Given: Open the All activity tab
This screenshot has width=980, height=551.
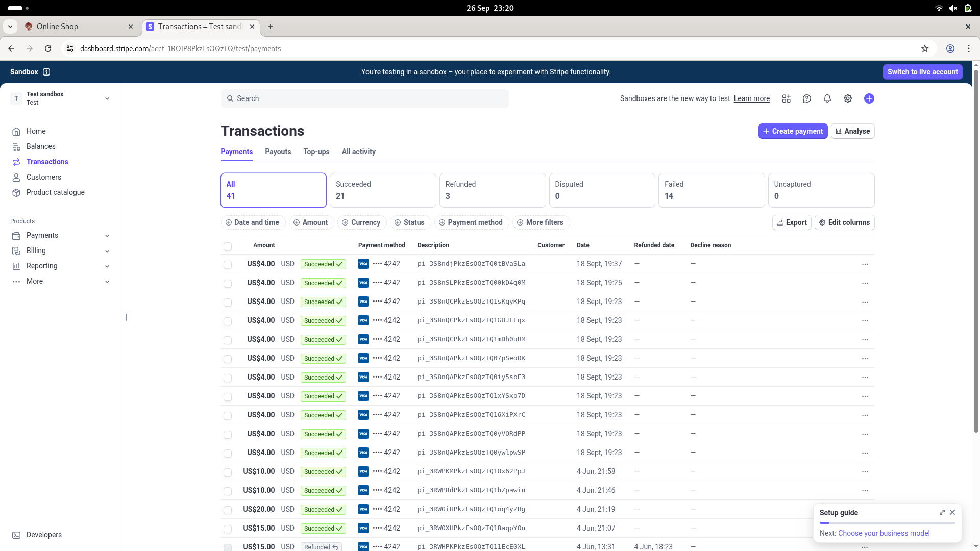Looking at the screenshot, I should (x=358, y=152).
